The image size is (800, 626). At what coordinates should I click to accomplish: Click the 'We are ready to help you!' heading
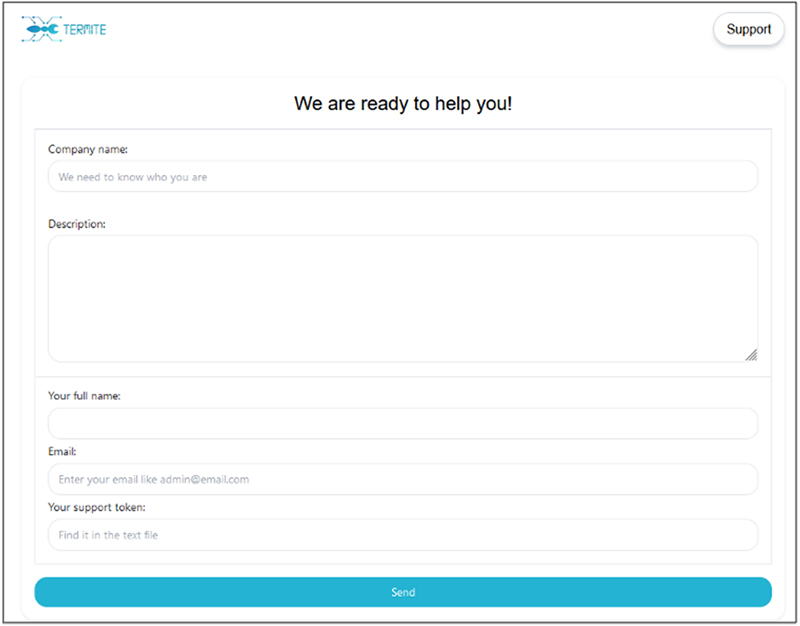(x=403, y=103)
